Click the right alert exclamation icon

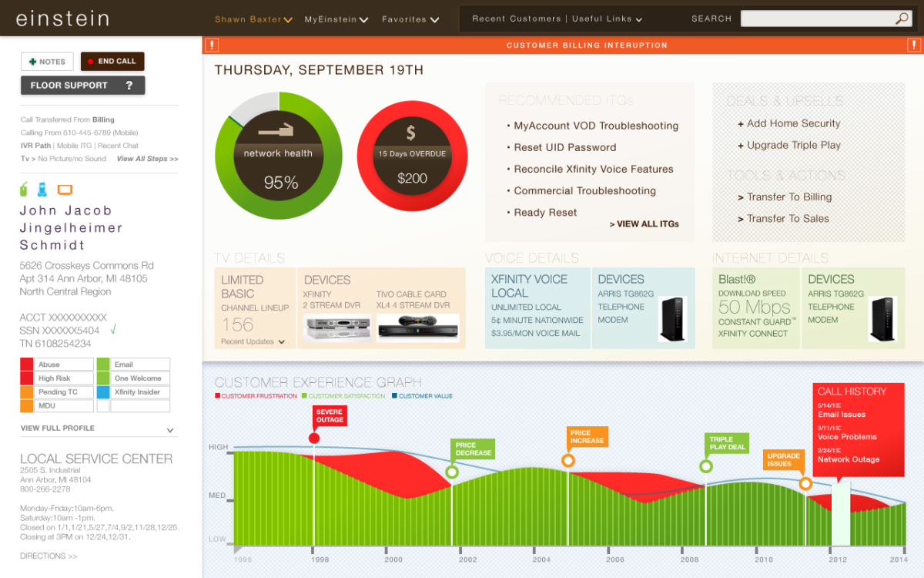click(x=912, y=45)
